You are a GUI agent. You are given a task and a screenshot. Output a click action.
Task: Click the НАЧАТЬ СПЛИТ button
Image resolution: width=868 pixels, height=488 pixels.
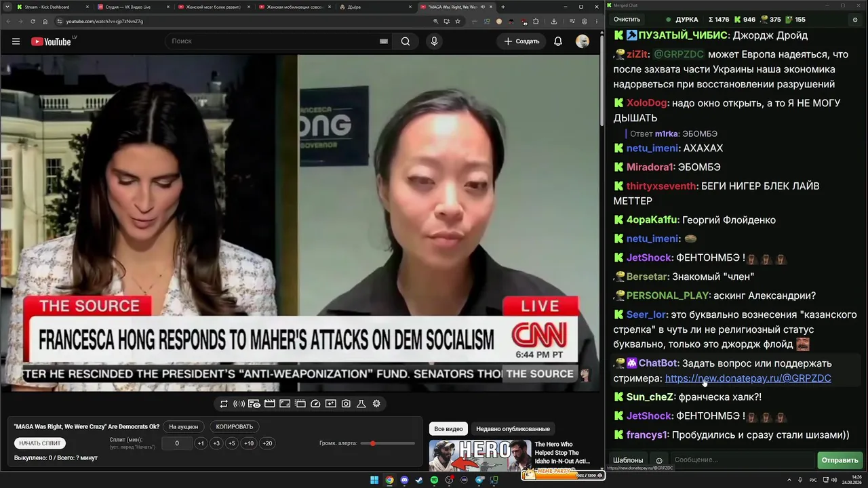[x=40, y=443]
